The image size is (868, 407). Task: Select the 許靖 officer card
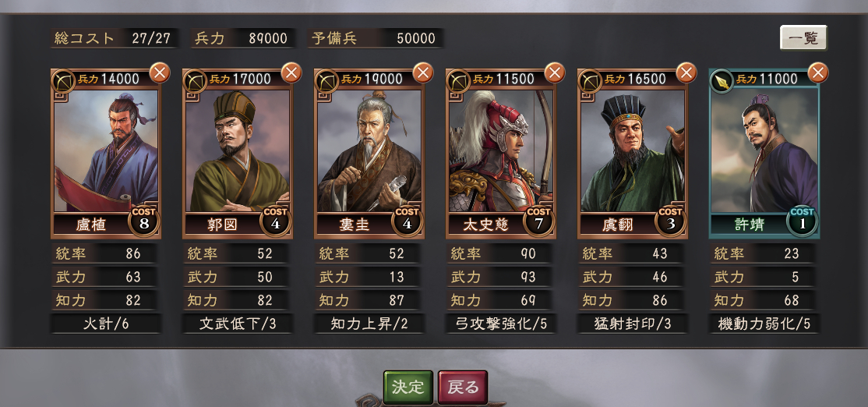coord(764,154)
